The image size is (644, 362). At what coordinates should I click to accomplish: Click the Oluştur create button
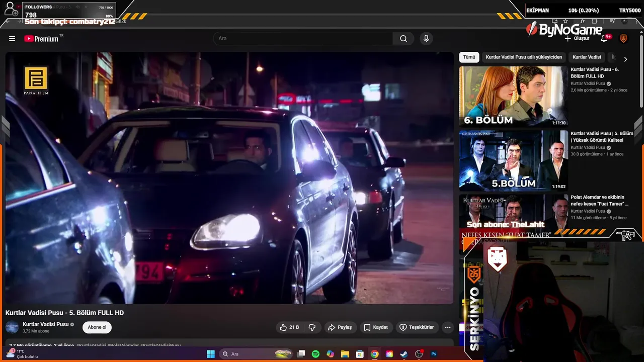tap(577, 39)
